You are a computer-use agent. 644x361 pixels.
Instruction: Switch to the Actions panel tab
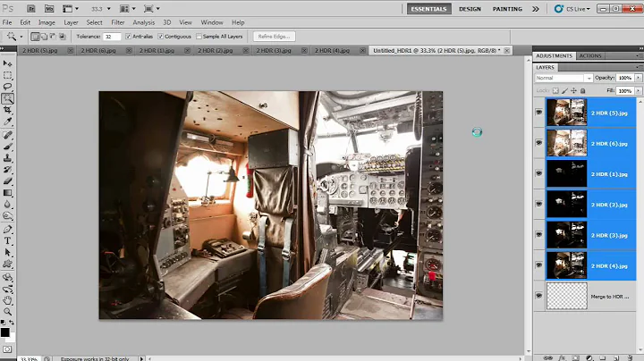point(590,55)
